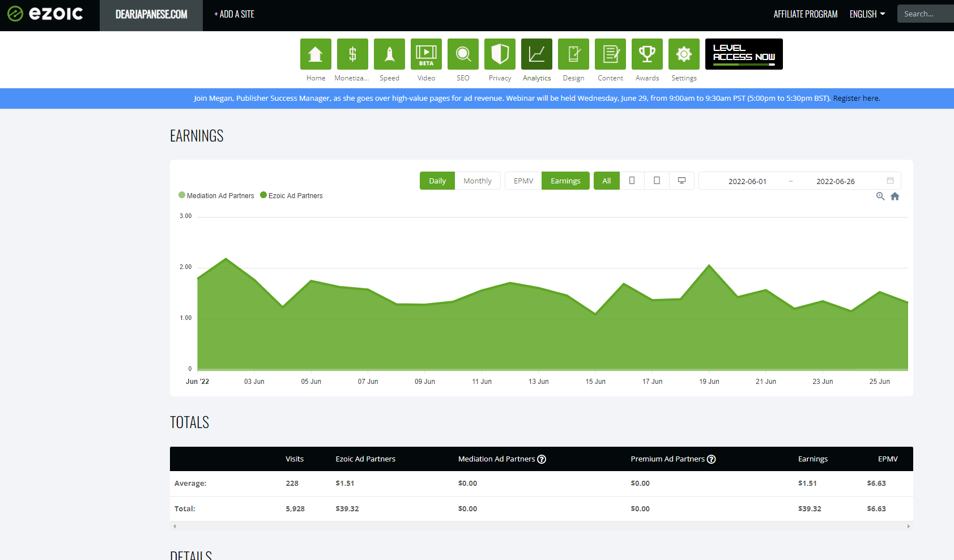This screenshot has width=954, height=560.
Task: Open the Settings gear icon
Action: (x=684, y=54)
